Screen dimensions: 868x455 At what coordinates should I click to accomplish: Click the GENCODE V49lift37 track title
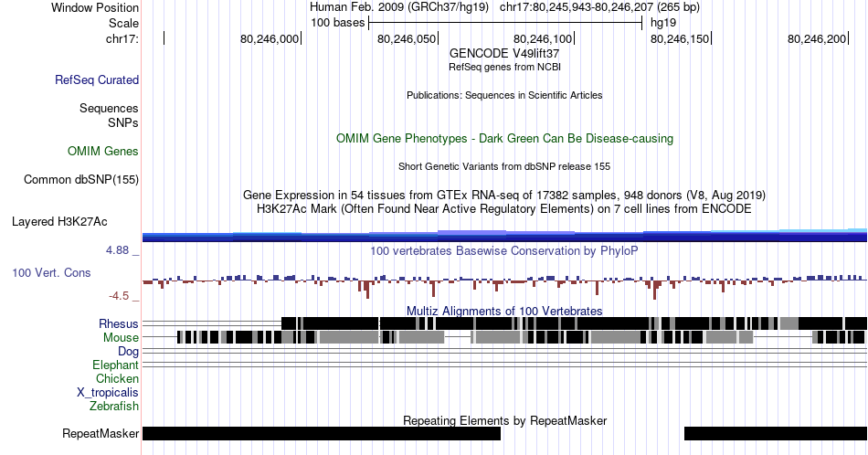504,54
